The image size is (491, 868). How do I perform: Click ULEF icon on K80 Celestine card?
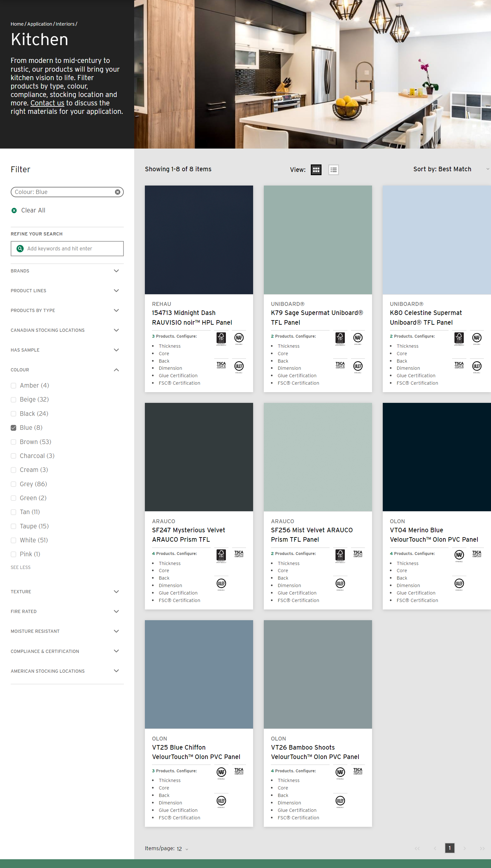[x=476, y=367]
